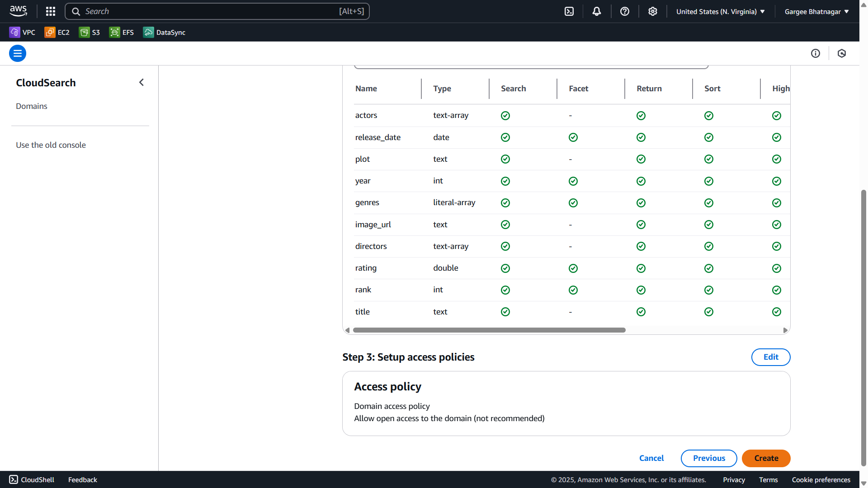Open the region selector dropdown
The height and width of the screenshot is (488, 868).
(x=721, y=11)
